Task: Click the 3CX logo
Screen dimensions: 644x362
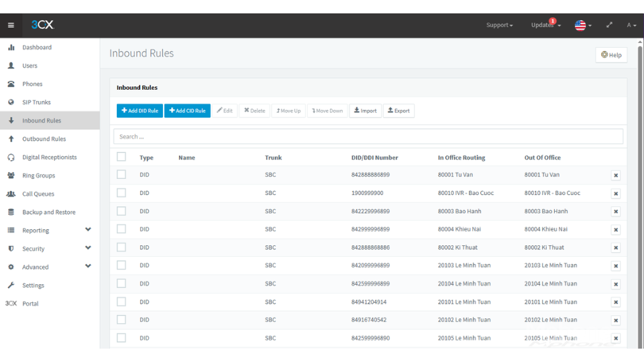Action: point(43,25)
